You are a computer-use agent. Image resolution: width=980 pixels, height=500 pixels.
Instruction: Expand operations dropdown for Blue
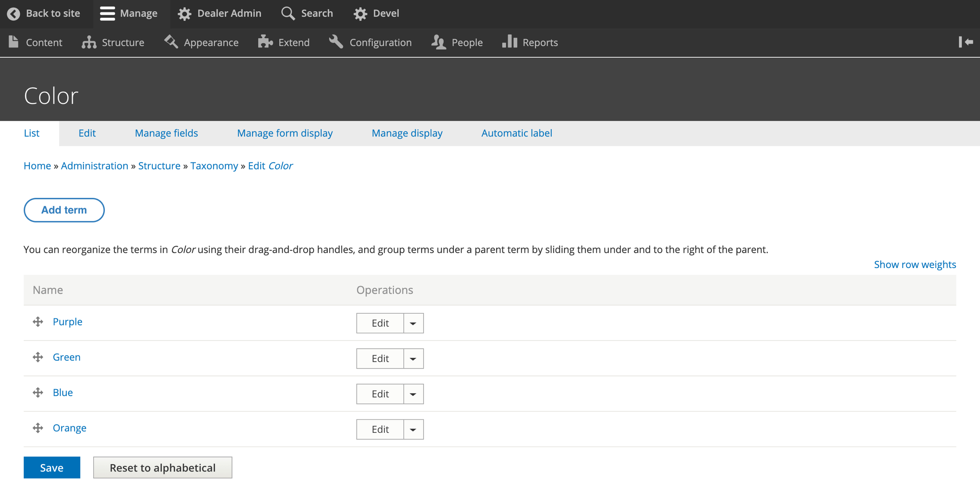click(x=413, y=394)
